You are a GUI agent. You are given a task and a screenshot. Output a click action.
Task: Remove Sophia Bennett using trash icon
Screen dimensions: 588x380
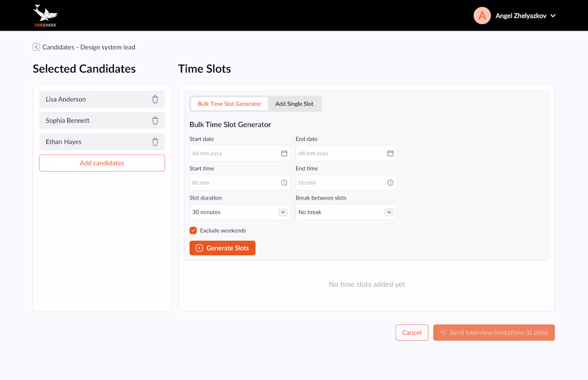[155, 120]
